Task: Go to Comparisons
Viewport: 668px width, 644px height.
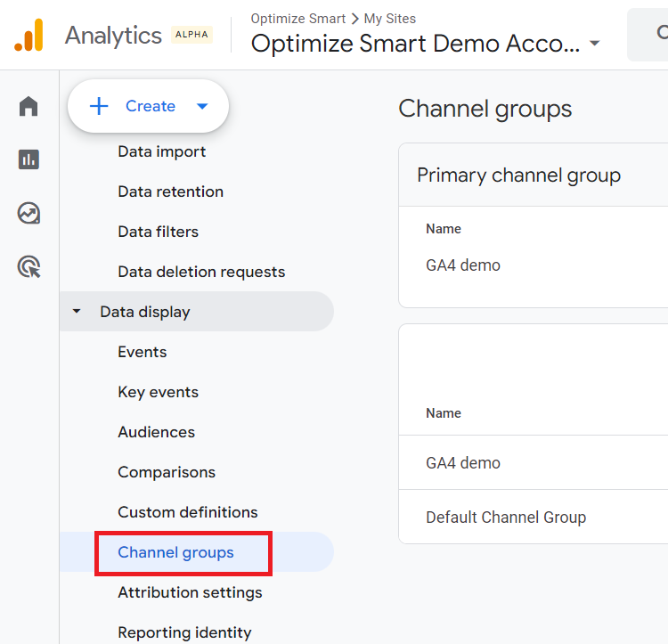Action: 167,472
